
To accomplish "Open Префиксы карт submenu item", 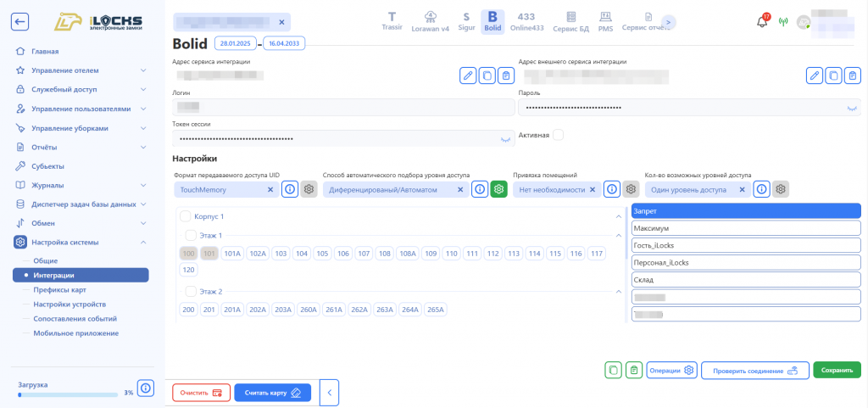I will 59,289.
